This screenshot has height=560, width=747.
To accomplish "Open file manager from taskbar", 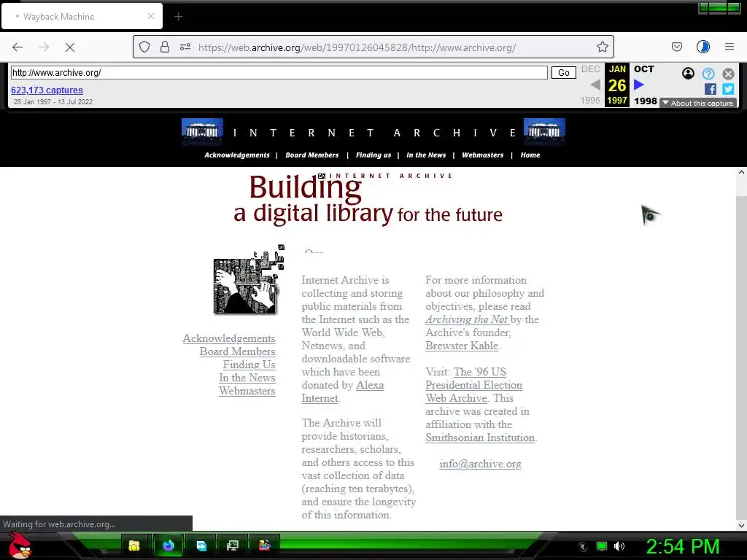I will (134, 545).
